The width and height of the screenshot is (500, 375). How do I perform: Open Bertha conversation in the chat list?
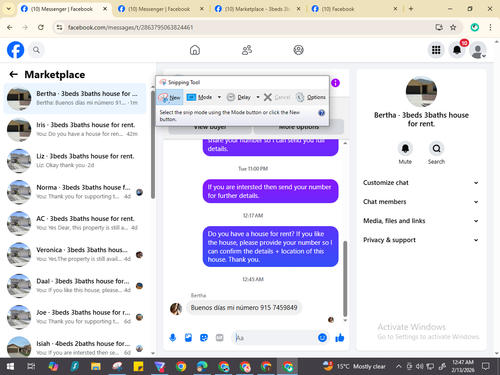coord(75,98)
